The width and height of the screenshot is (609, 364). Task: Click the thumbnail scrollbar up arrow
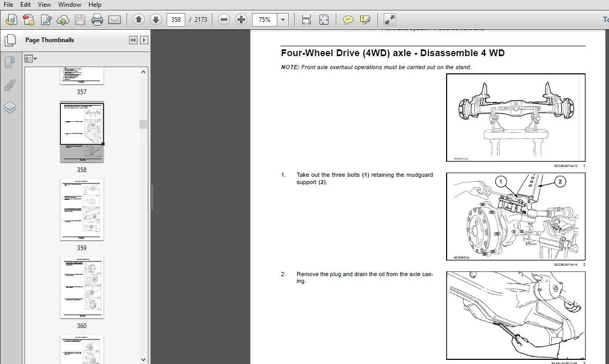click(143, 72)
